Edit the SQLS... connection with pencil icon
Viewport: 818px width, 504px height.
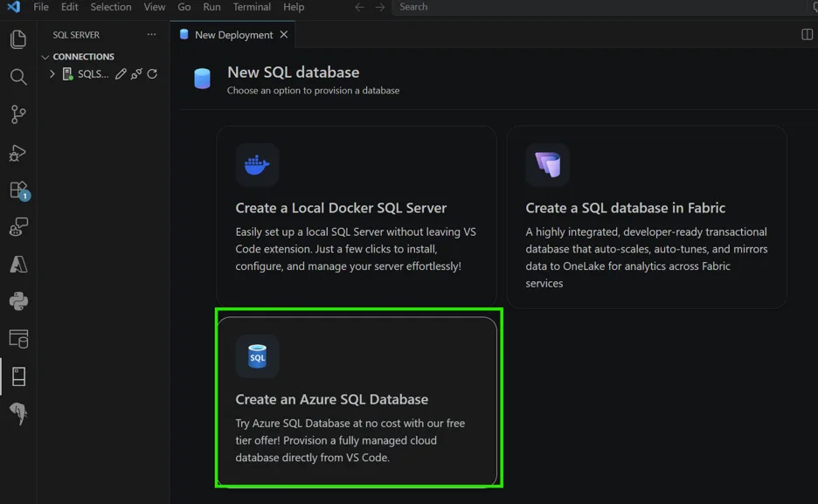click(x=121, y=74)
